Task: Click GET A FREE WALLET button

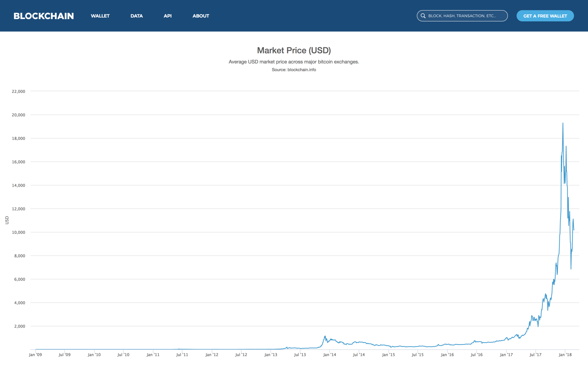Action: (545, 16)
